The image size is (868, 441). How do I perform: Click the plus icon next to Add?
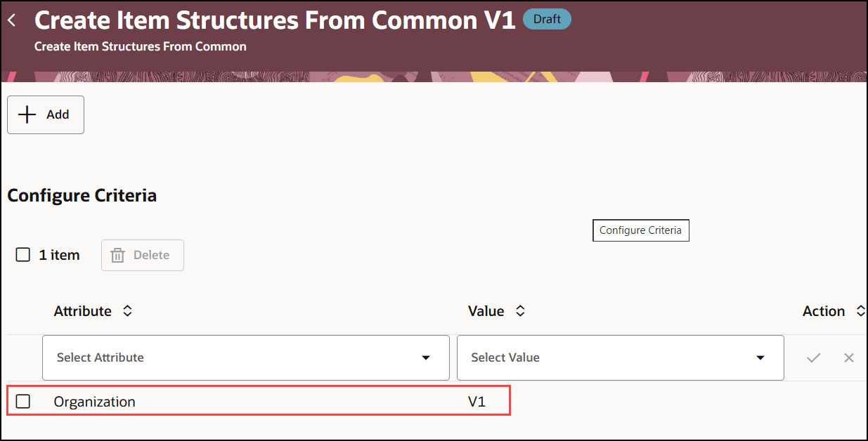click(x=26, y=114)
